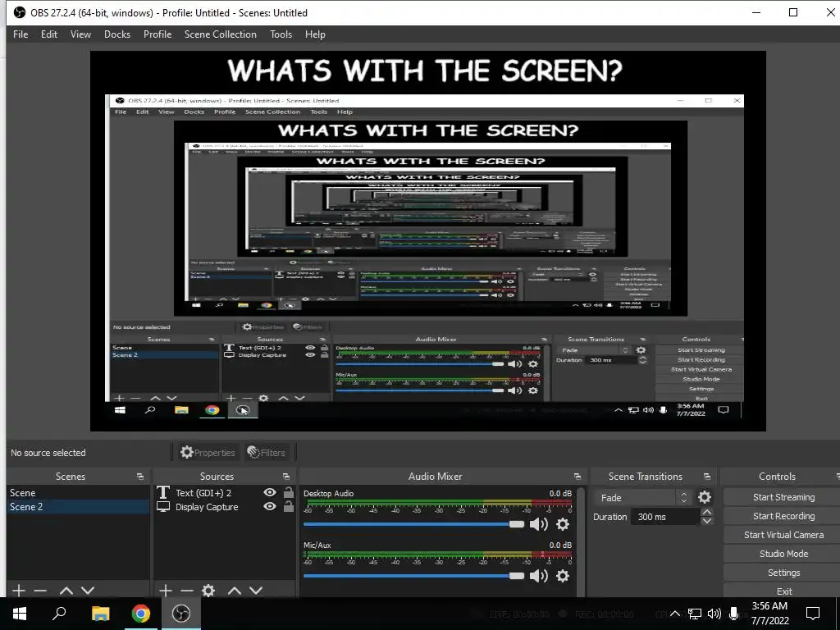Select Scene 2 in the Scenes list

click(x=78, y=507)
